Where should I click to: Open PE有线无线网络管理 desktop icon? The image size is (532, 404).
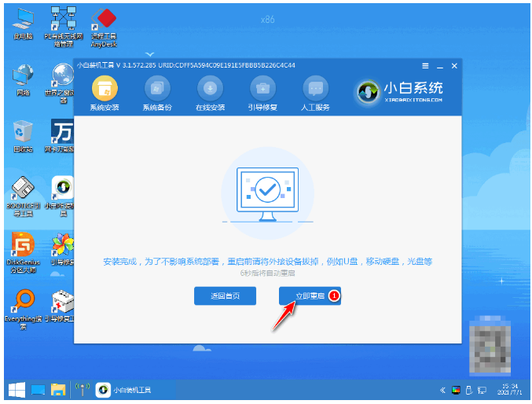[64, 27]
